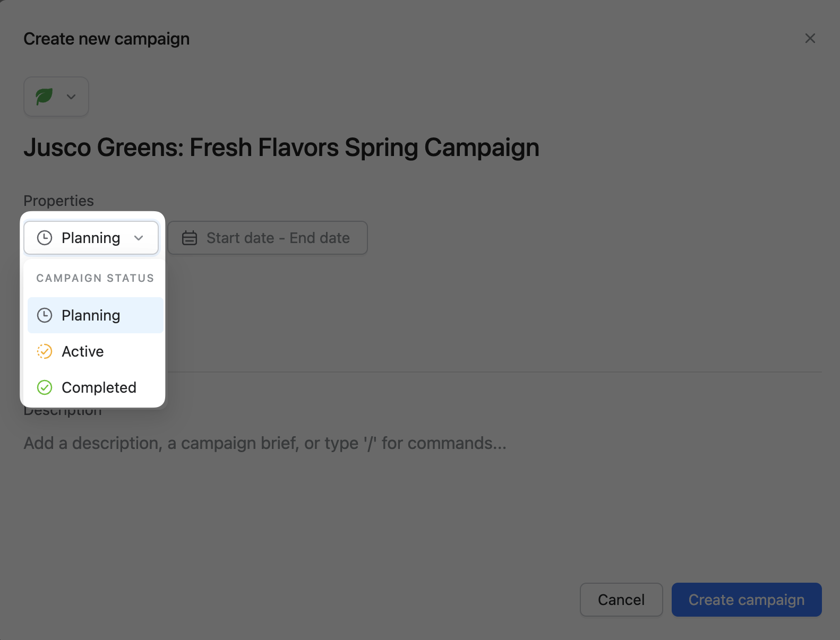Click the green checkmark Completed icon

45,387
